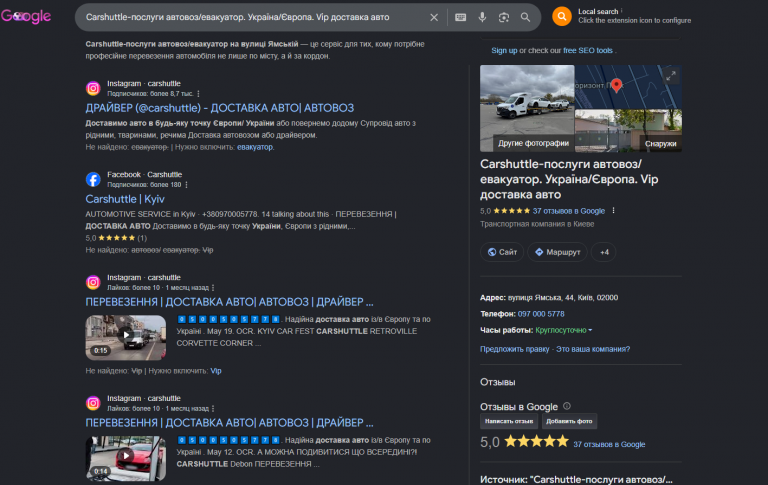Expand the +4 more actions button

[x=604, y=252]
